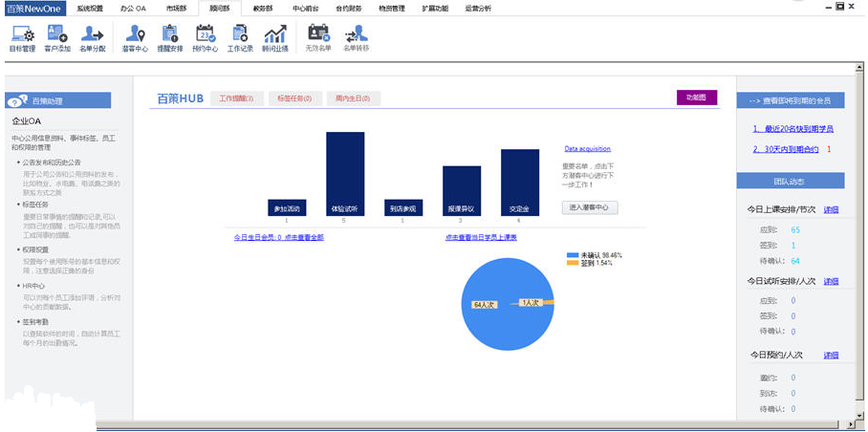Viewport: 868px width, 432px height.
Task: Open the 教务部 tab
Action: pos(262,9)
